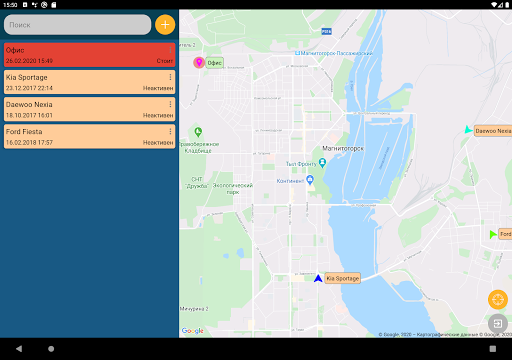Tap the orange plus add button
Viewport: 512px width, 360px height.
[165, 25]
